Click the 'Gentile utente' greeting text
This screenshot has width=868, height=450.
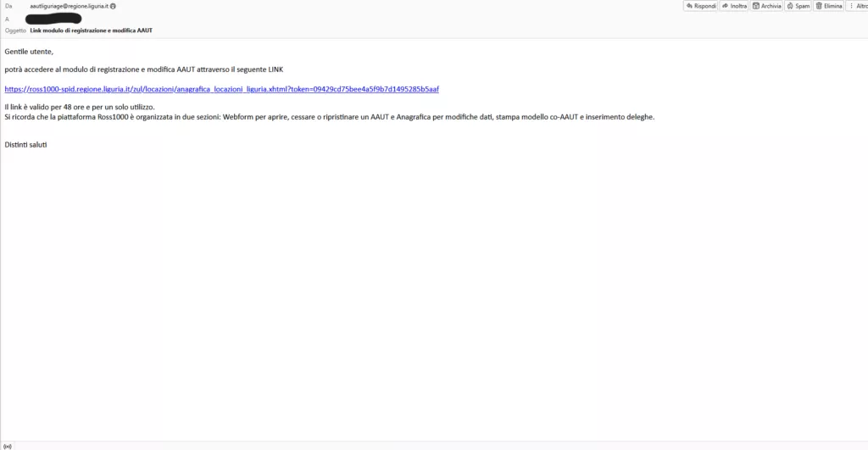pos(29,52)
